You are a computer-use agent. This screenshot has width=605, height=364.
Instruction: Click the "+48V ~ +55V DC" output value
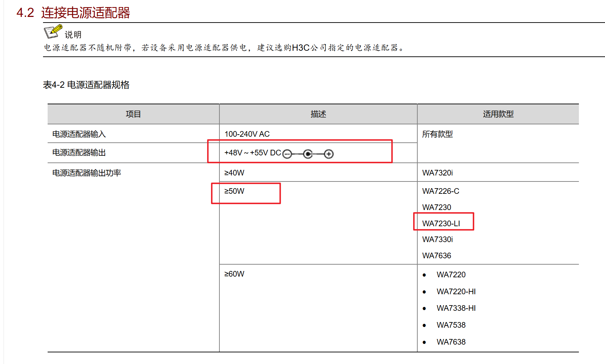click(253, 153)
